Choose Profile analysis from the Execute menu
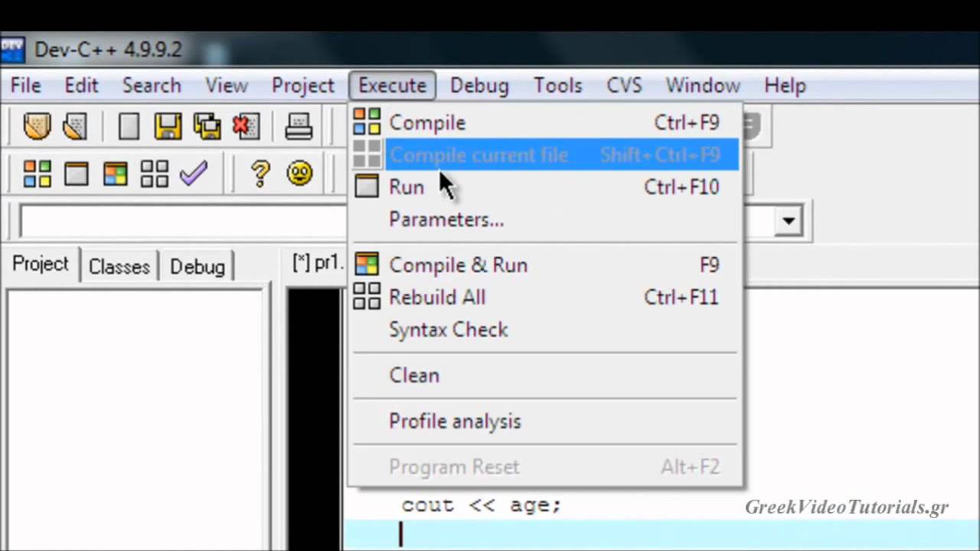 [x=545, y=421]
